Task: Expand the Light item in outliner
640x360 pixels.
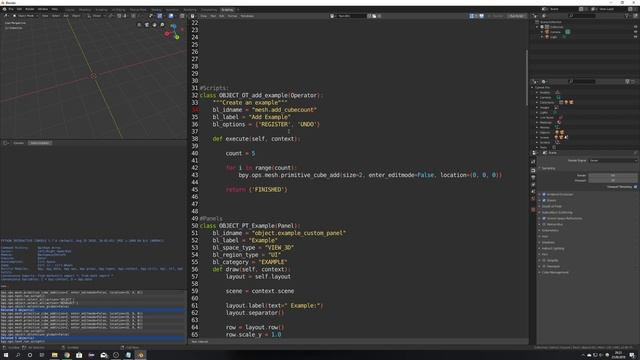Action: (x=542, y=37)
